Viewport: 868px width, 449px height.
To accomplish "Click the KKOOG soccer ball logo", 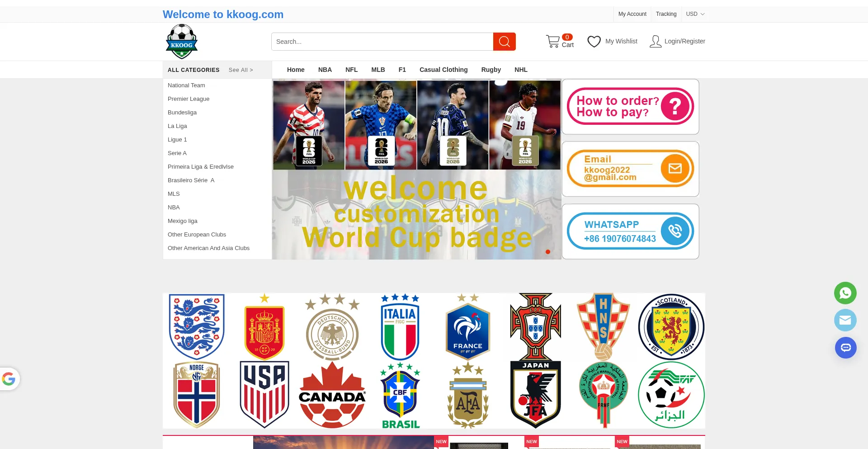I will 182,42.
